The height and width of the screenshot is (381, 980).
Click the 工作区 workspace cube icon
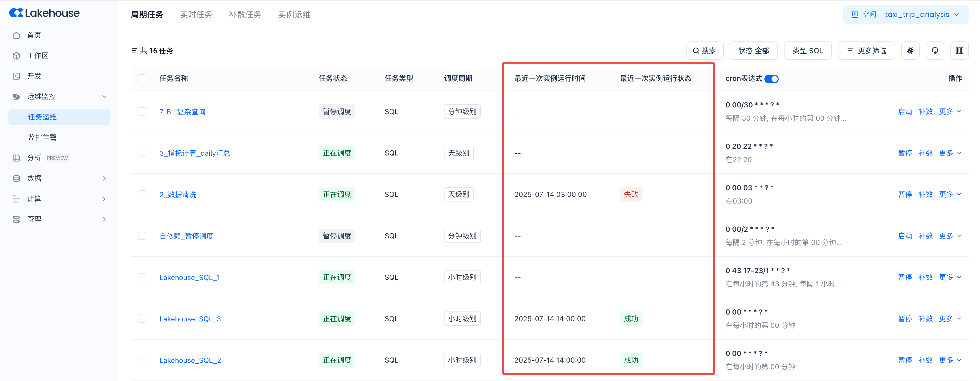(16, 55)
